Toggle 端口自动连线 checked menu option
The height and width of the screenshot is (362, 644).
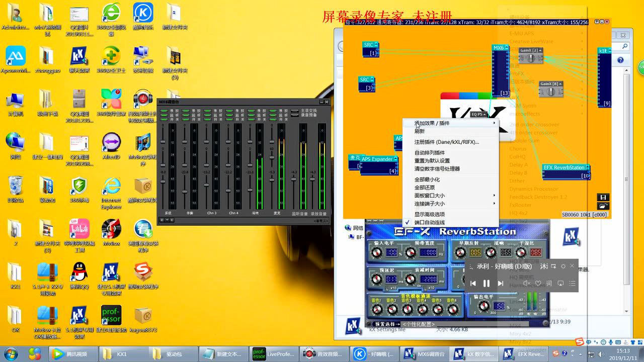coord(430,222)
